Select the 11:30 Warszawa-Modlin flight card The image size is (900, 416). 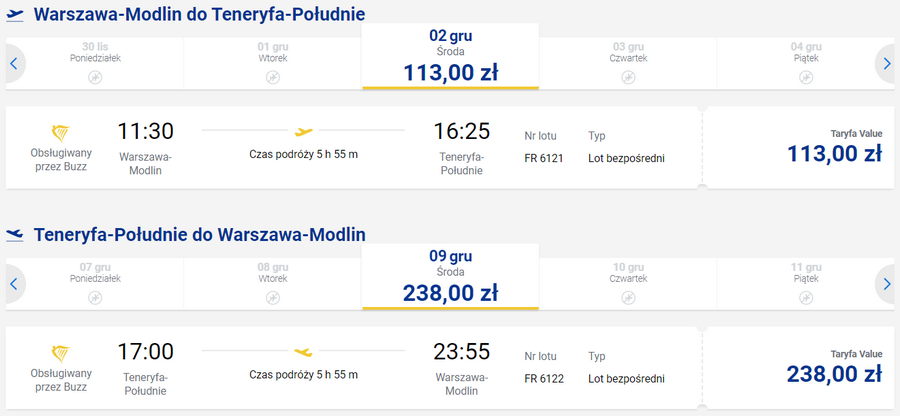tap(354, 147)
